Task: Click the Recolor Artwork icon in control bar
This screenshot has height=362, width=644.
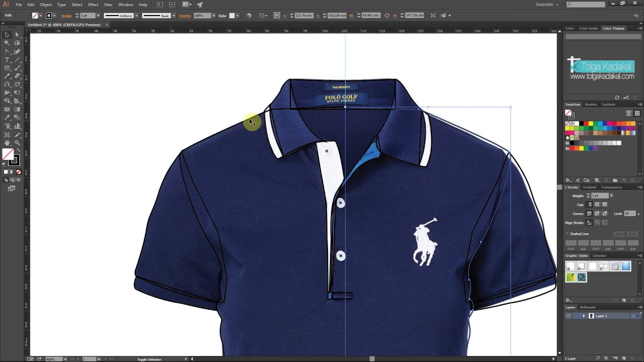Action: (x=249, y=16)
